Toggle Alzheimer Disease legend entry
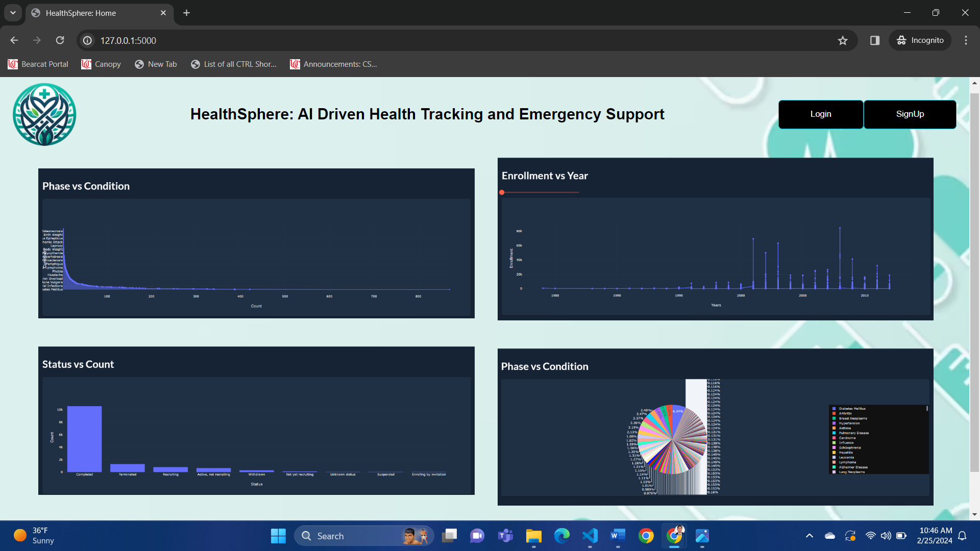Screen dimensions: 980x551 tap(852, 467)
